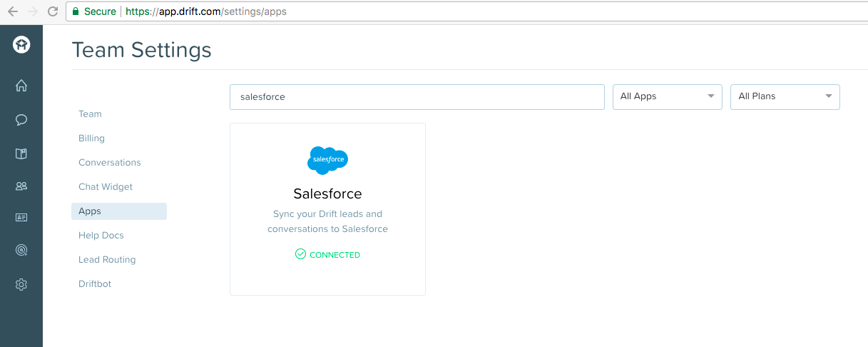Image resolution: width=868 pixels, height=347 pixels.
Task: Open the Contacts people icon
Action: point(21,186)
